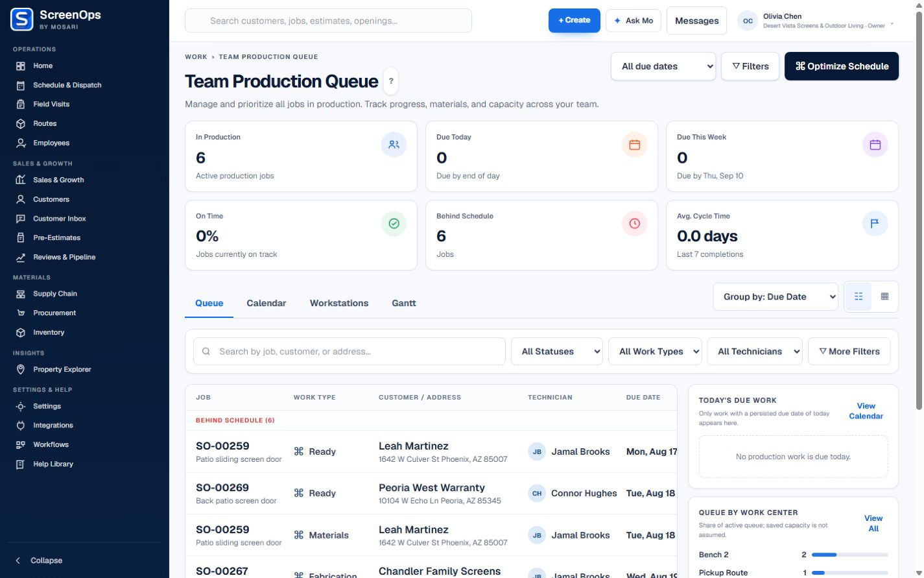Click the Sales & Growth chart icon
924x578 pixels.
[21, 180]
